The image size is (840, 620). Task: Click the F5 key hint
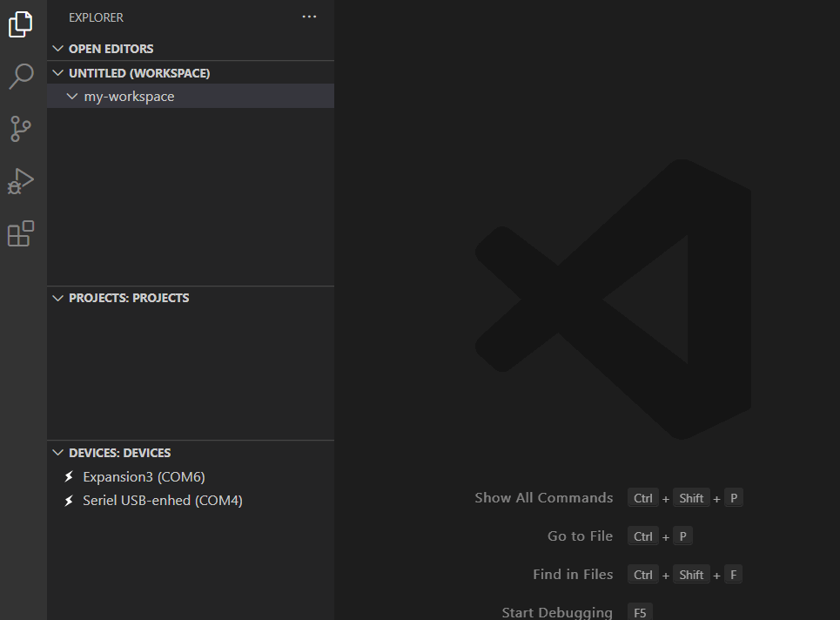coord(640,612)
